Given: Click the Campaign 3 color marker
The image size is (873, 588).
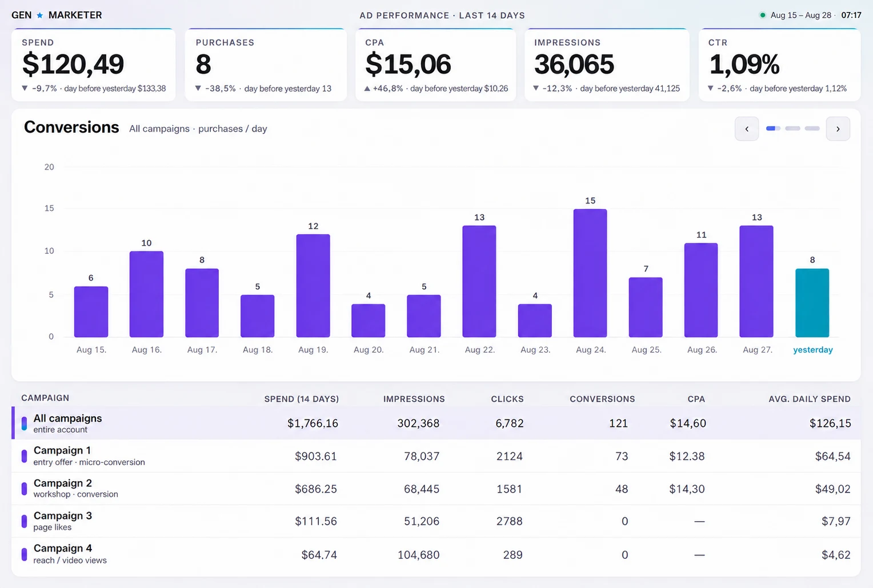Looking at the screenshot, I should point(24,521).
